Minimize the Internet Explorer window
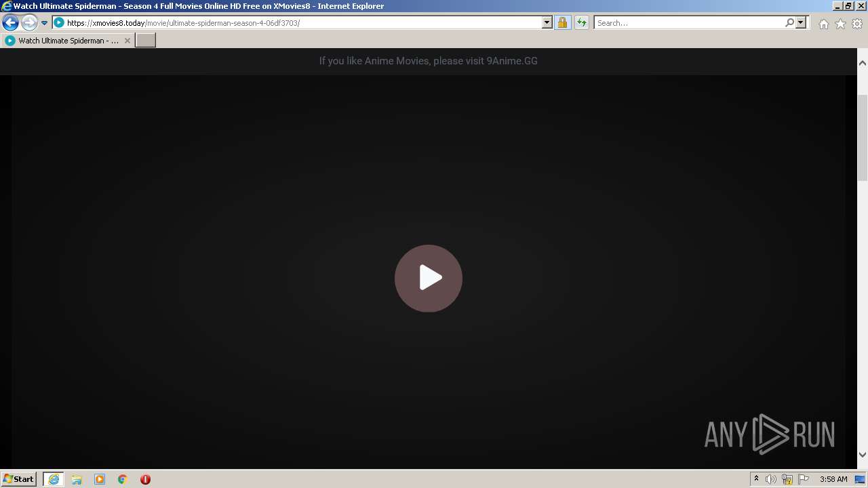868x488 pixels. click(x=837, y=5)
